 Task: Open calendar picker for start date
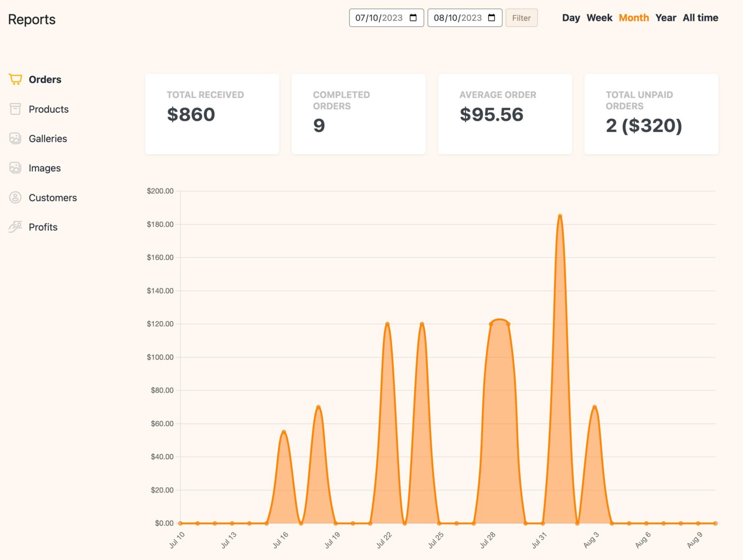(x=413, y=18)
